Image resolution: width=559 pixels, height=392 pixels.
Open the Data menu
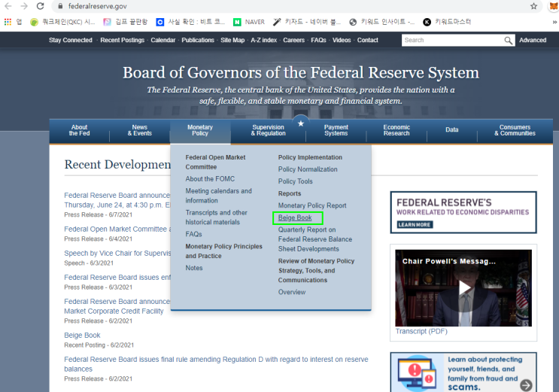coord(451,130)
